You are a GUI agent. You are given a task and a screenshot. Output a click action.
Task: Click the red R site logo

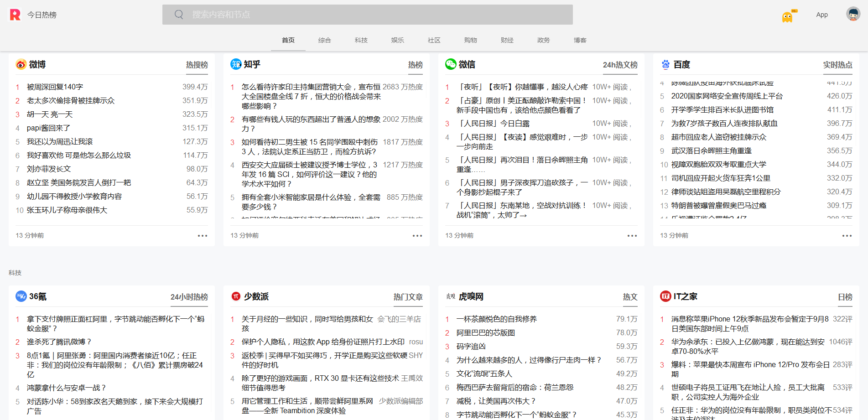(x=15, y=15)
